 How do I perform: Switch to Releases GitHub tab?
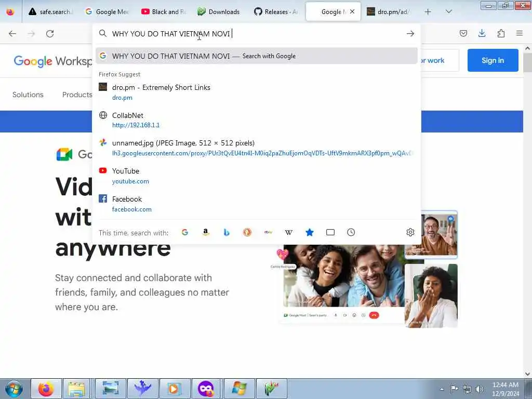click(x=276, y=12)
